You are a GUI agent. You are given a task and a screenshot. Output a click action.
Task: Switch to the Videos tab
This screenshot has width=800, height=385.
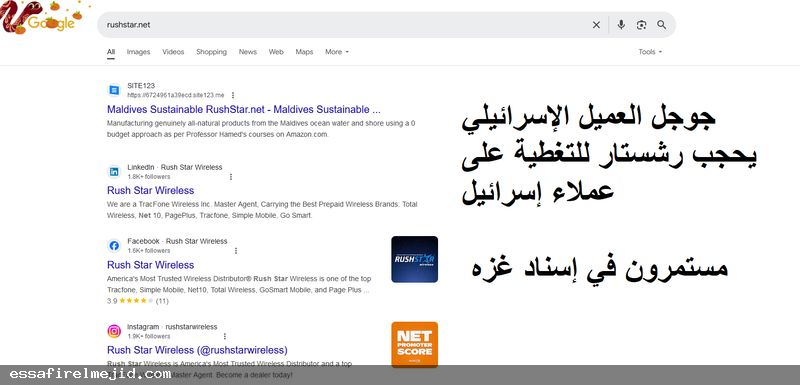173,52
